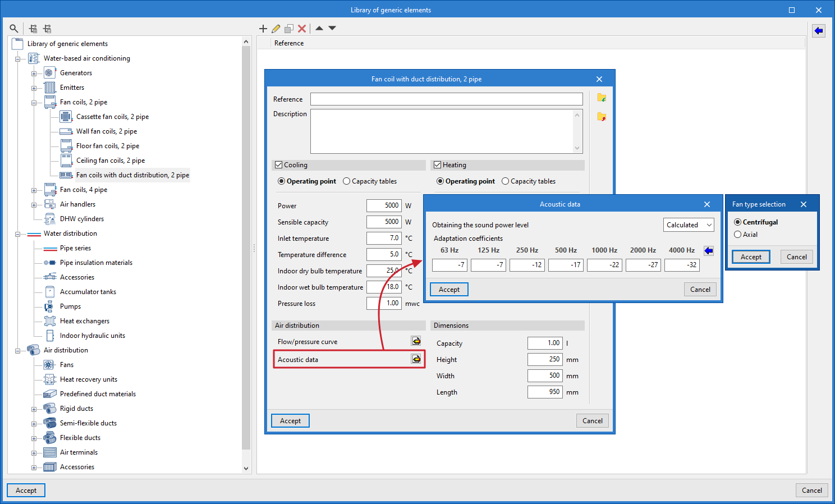The height and width of the screenshot is (504, 835).
Task: Open the Calculated sound power dropdown
Action: tap(689, 225)
